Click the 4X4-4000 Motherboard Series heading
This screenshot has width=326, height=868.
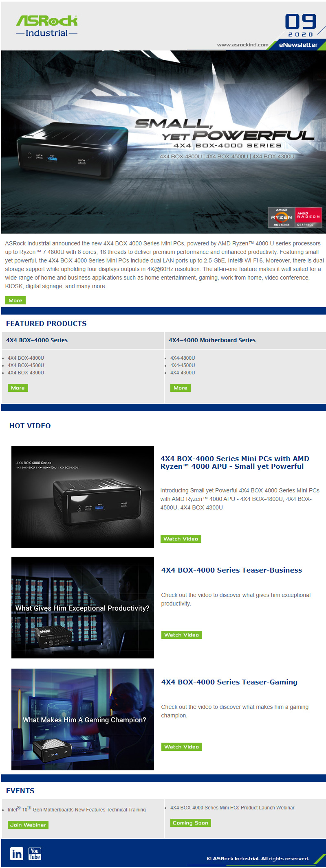tap(212, 340)
